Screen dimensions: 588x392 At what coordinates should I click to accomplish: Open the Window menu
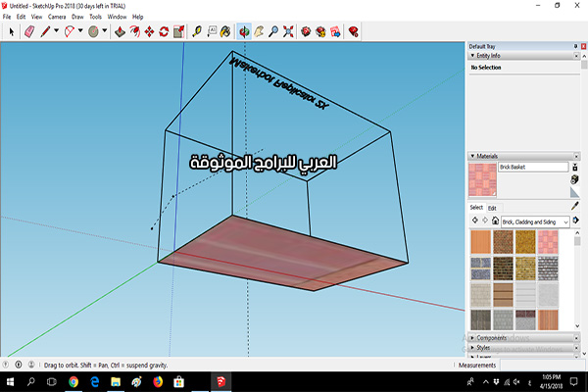pyautogui.click(x=117, y=17)
